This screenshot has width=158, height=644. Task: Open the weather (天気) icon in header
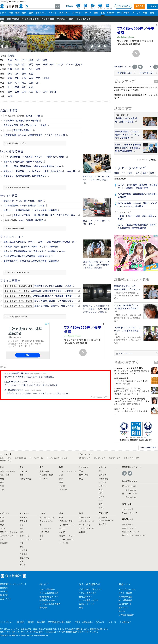78,6
